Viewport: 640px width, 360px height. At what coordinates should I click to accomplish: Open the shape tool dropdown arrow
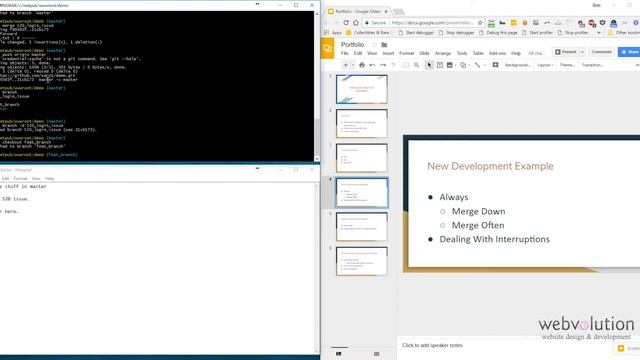coord(469,65)
